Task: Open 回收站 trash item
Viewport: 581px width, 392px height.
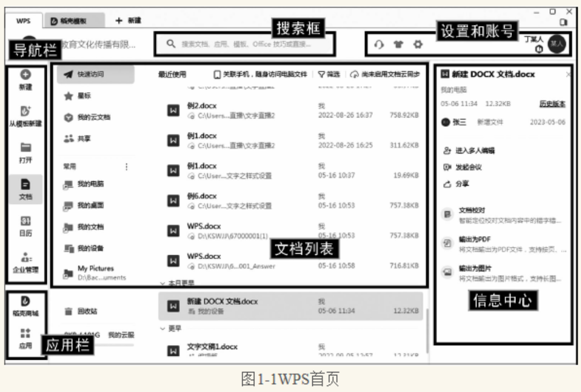Action: tap(81, 311)
